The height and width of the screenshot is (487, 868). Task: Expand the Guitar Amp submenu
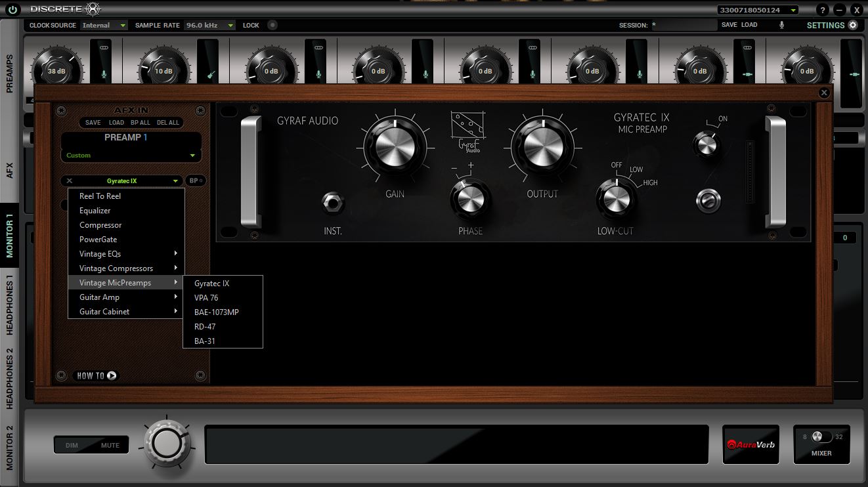127,297
